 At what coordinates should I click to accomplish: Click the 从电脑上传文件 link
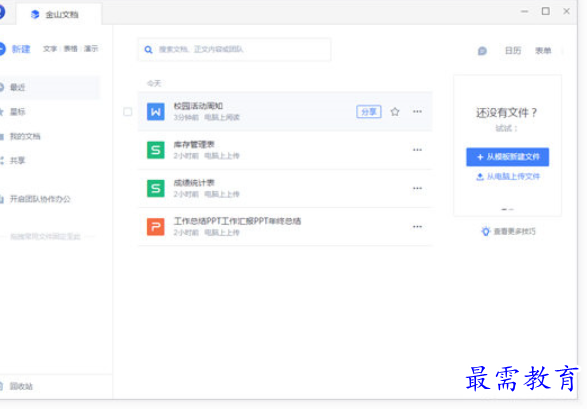click(x=507, y=176)
